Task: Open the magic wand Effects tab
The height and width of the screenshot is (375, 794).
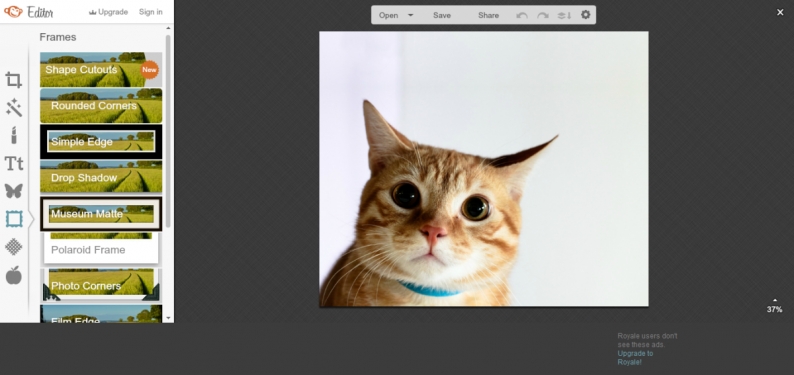Action: click(x=14, y=108)
